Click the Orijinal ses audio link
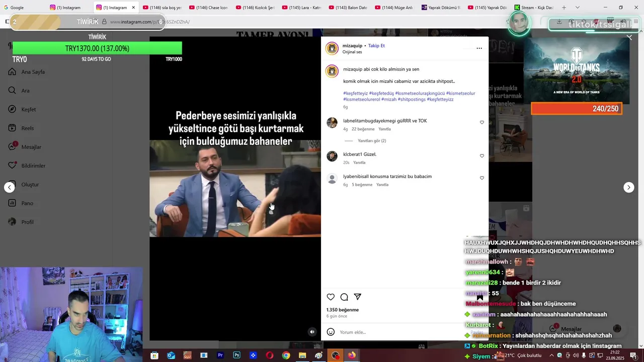Image resolution: width=644 pixels, height=362 pixels. (x=352, y=52)
